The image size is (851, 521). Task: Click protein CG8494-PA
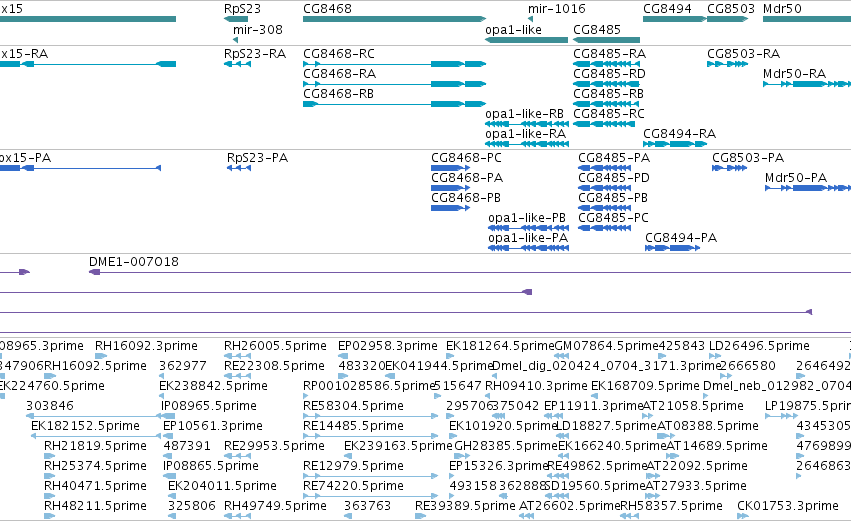[x=681, y=238]
